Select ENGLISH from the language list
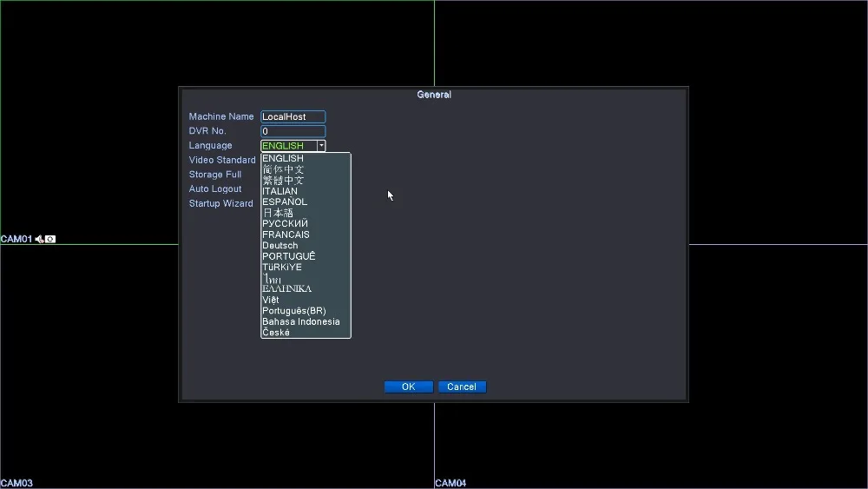The width and height of the screenshot is (868, 489). [283, 159]
